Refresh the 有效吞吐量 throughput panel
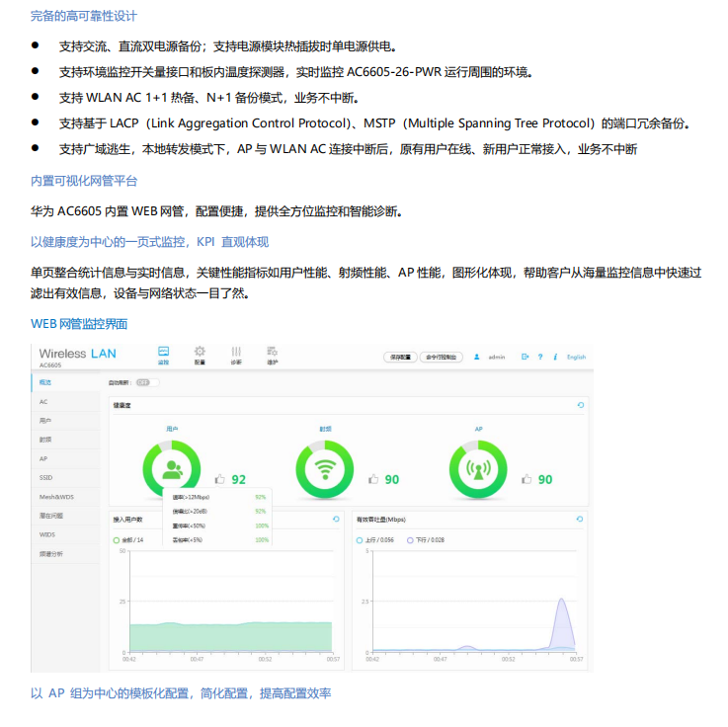Image resolution: width=728 pixels, height=727 pixels. (580, 519)
